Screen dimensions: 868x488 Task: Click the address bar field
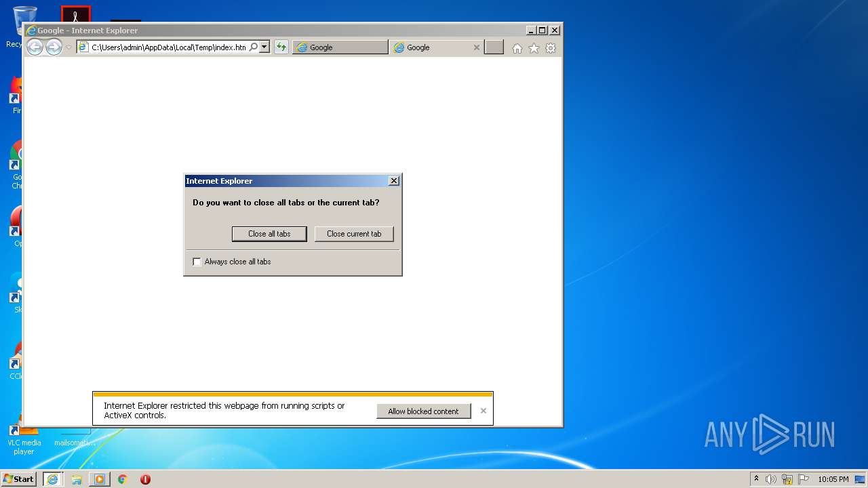click(x=168, y=47)
